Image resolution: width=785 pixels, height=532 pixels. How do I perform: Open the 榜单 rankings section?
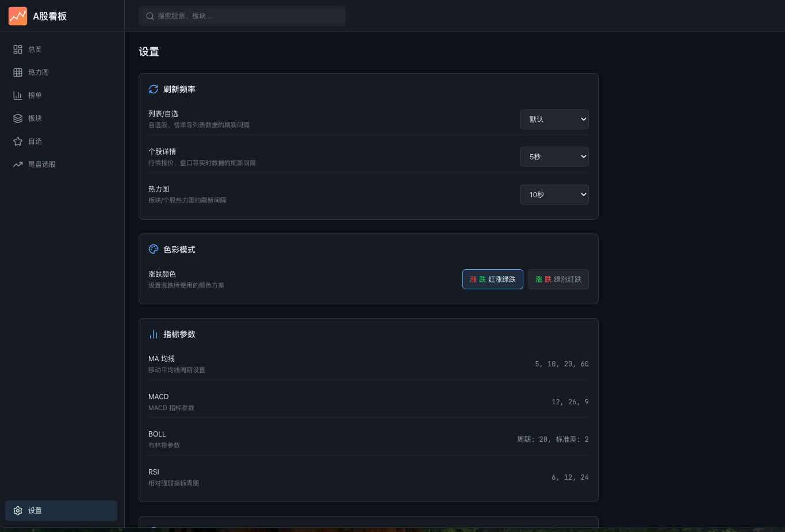(35, 95)
